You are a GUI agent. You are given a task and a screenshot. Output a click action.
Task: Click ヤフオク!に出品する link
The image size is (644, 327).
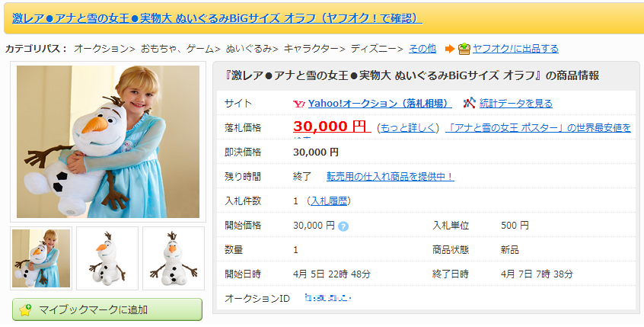coord(515,49)
